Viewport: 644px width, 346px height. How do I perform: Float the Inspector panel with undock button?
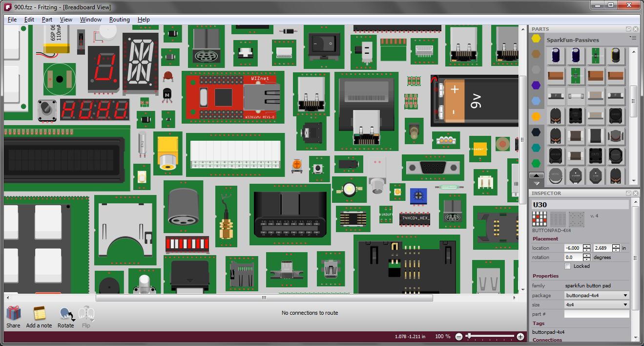pyautogui.click(x=628, y=193)
